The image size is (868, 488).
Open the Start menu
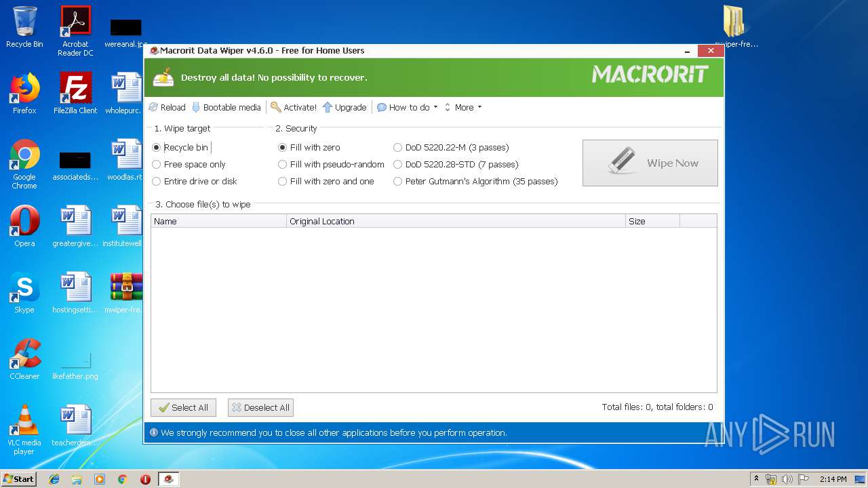tap(18, 479)
